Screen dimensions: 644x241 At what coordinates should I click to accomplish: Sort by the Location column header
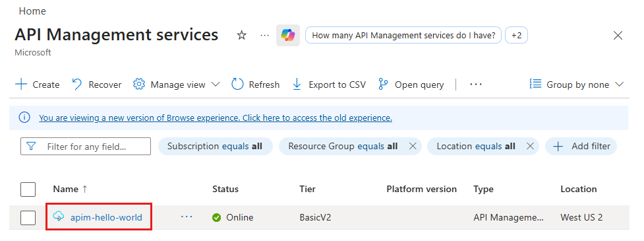pos(578,189)
